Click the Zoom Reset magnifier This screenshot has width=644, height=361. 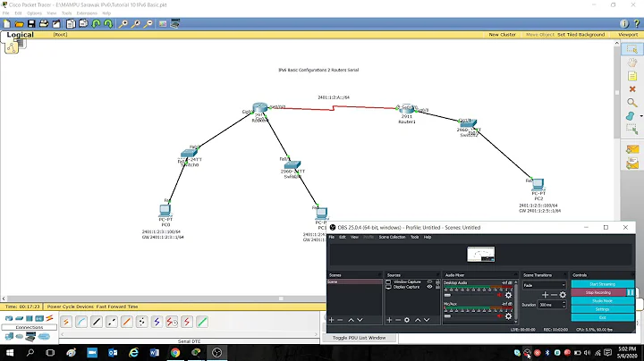pos(136,24)
